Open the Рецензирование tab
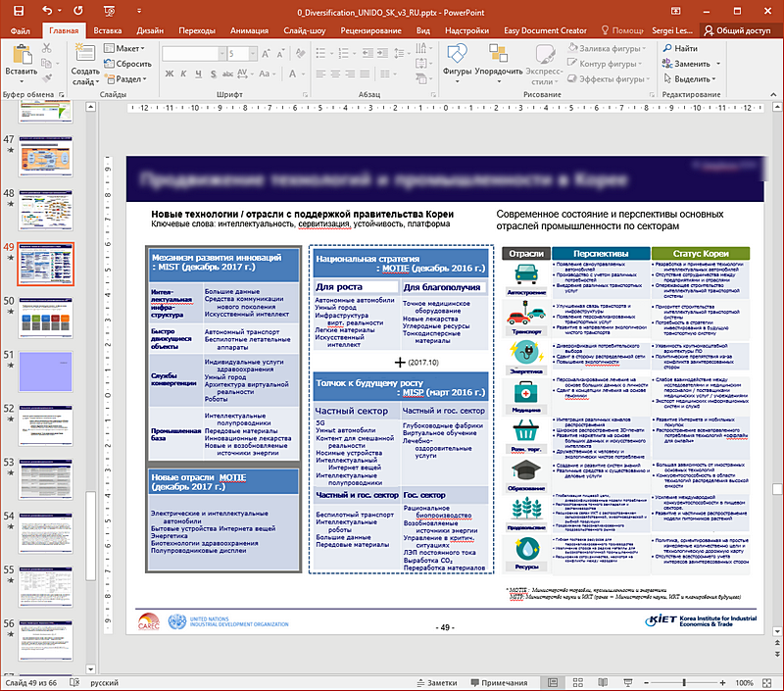This screenshot has height=691, width=784. tap(370, 30)
